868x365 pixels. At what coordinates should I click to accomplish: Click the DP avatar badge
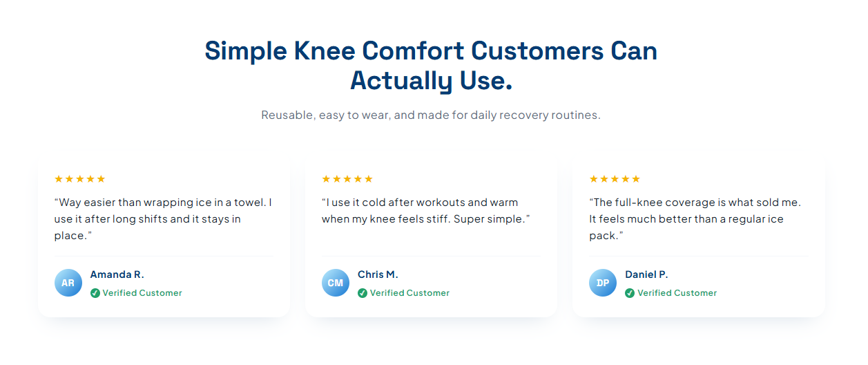pos(603,283)
